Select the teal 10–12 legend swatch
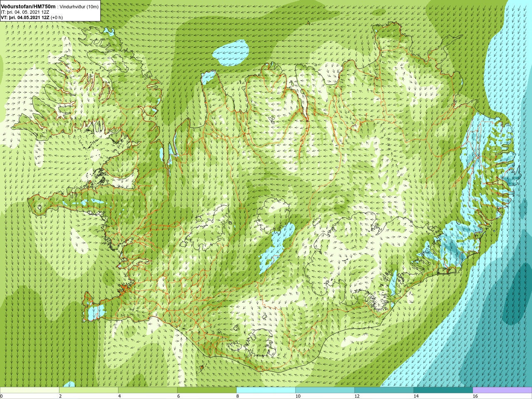 (325, 390)
